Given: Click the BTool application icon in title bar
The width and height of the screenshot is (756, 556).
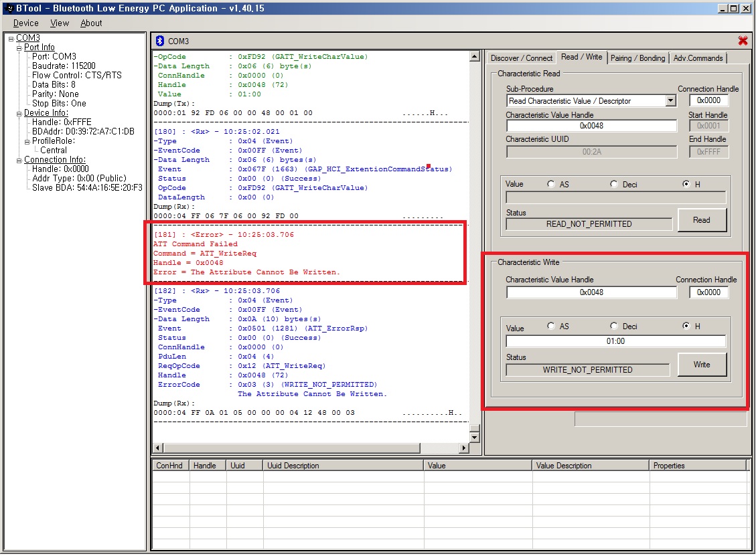Looking at the screenshot, I should coord(9,8).
